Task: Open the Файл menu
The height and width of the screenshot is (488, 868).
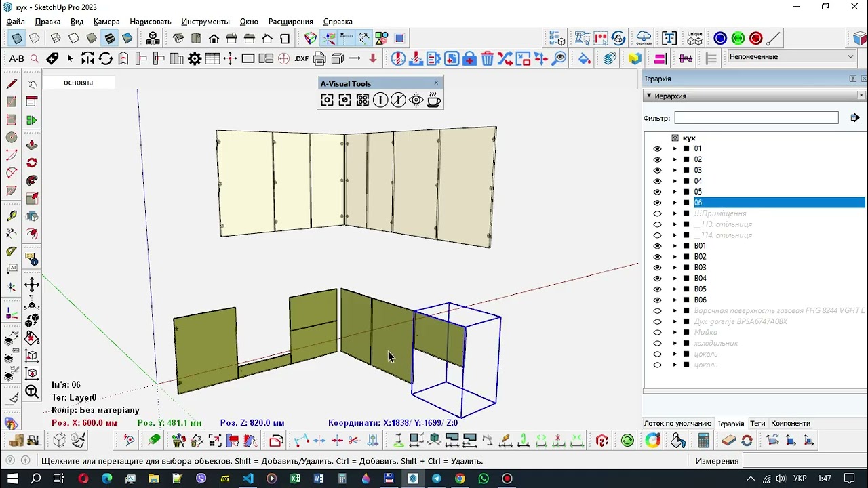Action: point(15,22)
